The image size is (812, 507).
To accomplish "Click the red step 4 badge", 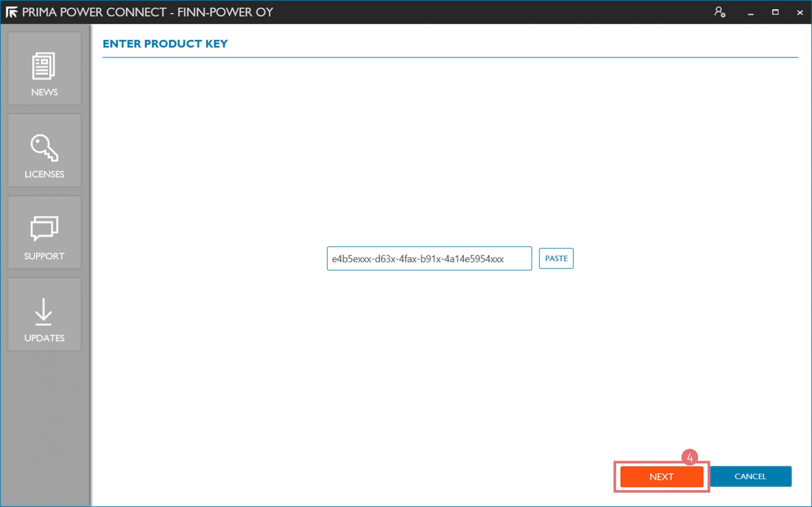I will (x=690, y=457).
